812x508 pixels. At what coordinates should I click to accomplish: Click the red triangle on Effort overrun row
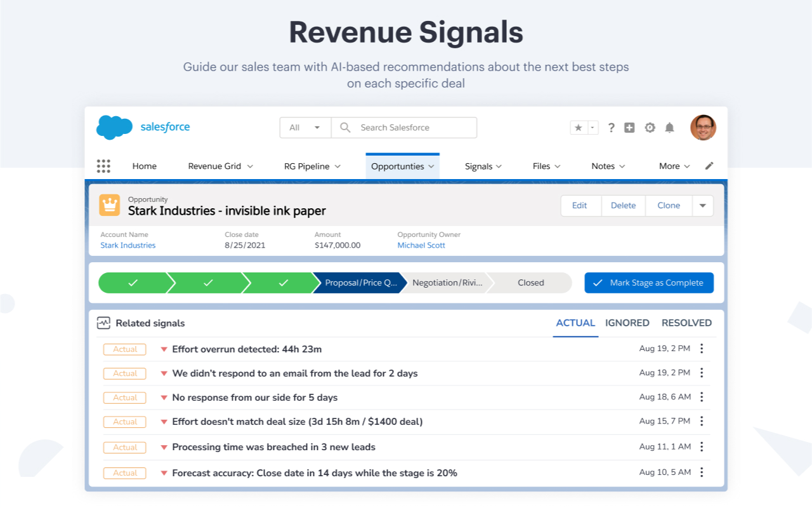click(164, 349)
